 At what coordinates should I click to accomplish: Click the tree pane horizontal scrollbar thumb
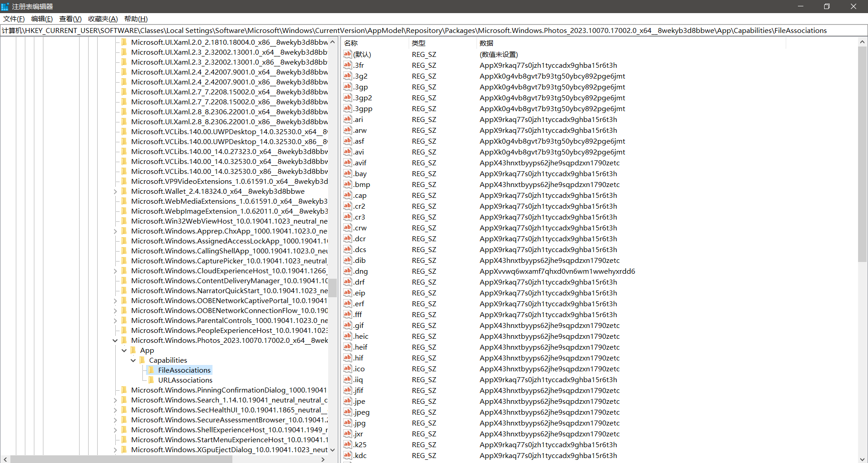pos(121,459)
